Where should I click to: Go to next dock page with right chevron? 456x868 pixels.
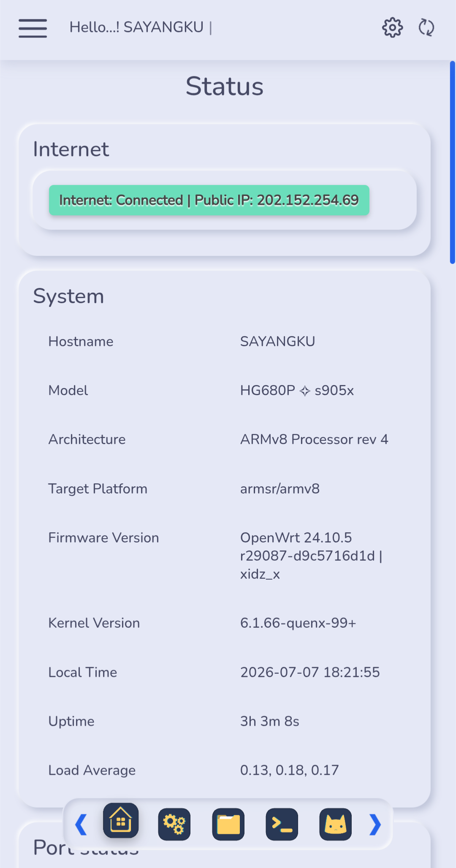[x=375, y=825]
